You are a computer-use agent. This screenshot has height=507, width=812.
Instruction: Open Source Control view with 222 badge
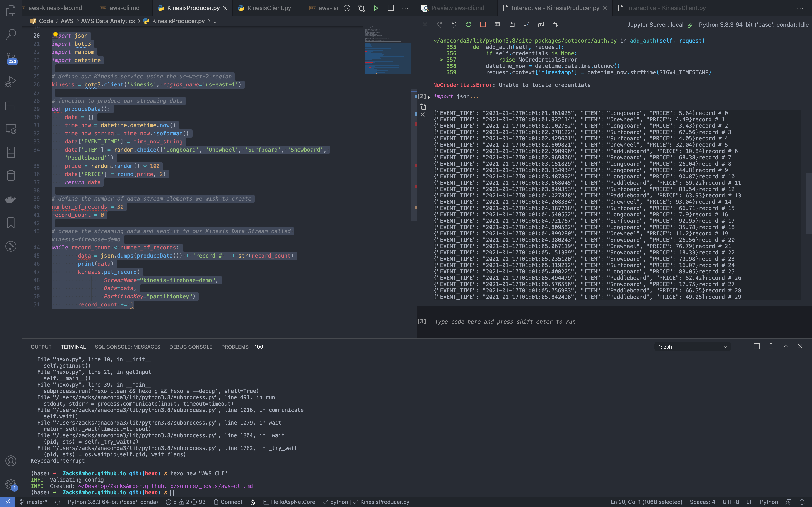pyautogui.click(x=11, y=58)
